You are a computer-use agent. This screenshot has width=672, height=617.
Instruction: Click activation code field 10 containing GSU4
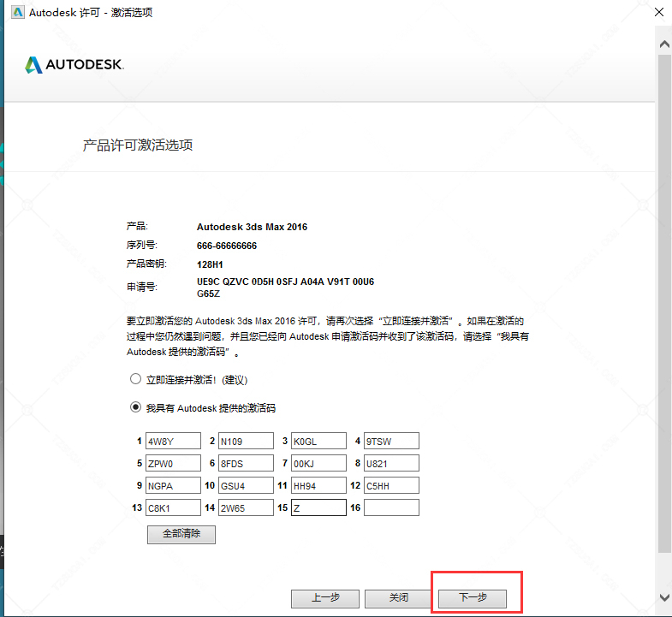[246, 485]
